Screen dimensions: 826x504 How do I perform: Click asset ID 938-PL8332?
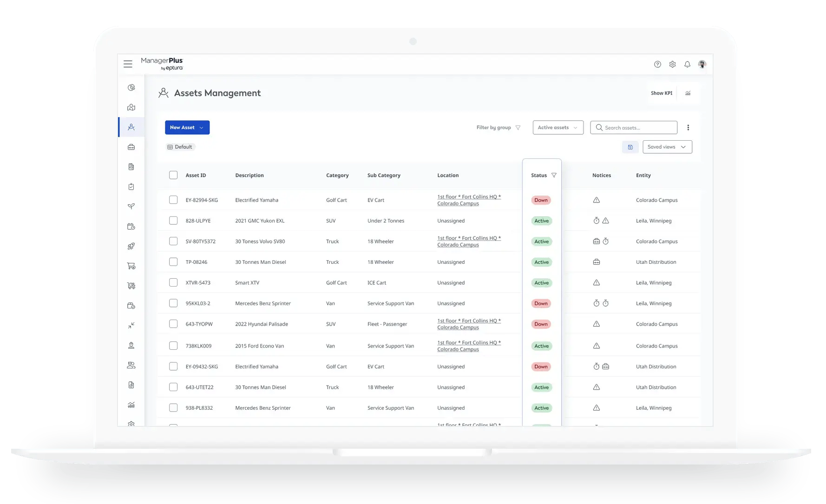[x=199, y=408]
